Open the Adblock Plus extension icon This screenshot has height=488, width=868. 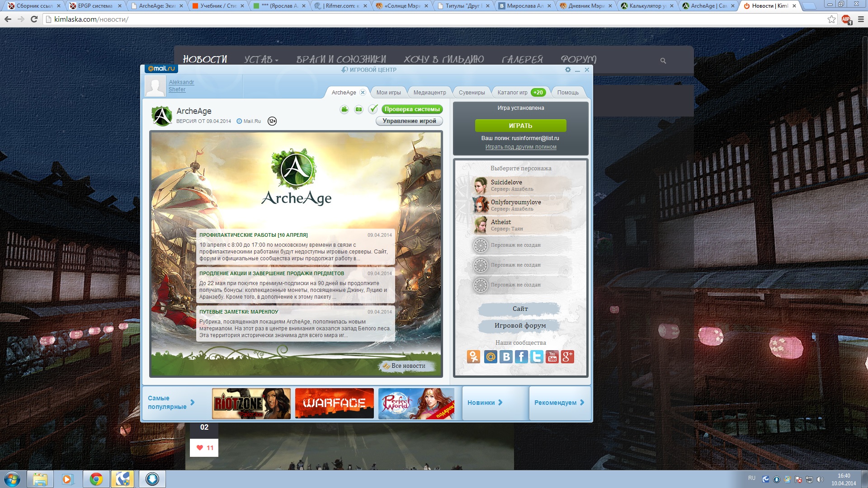[846, 19]
